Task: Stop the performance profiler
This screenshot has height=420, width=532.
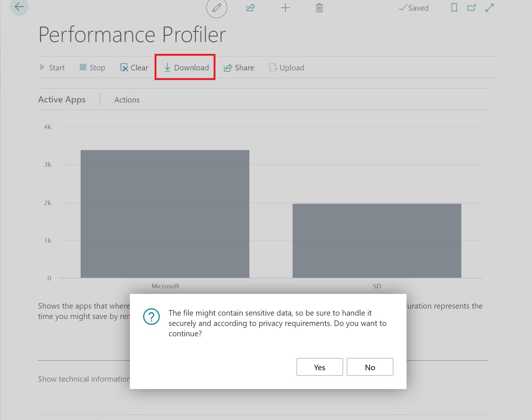Action: click(92, 67)
